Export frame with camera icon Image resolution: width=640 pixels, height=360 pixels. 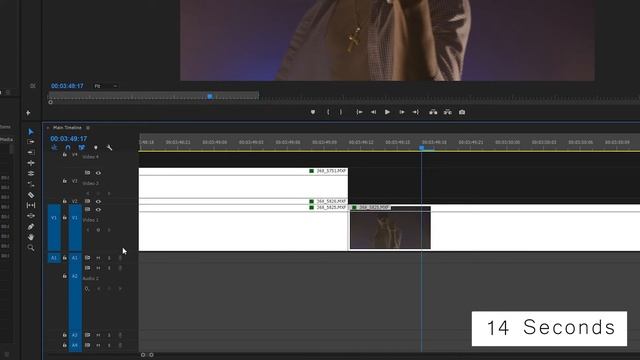point(462,112)
